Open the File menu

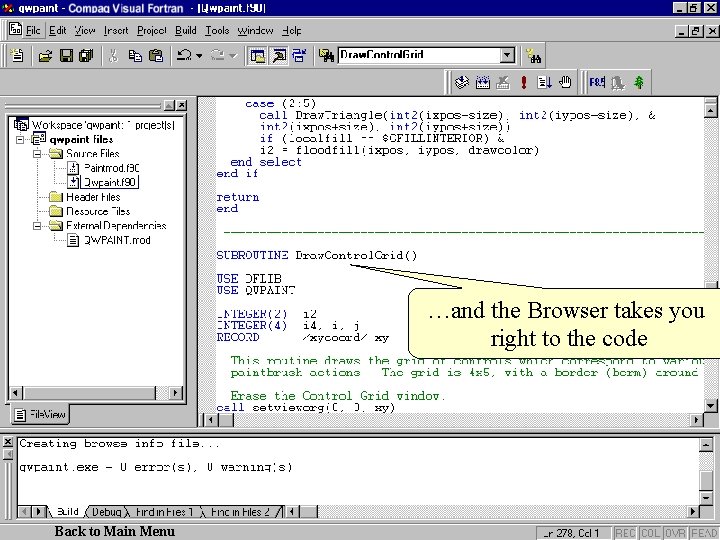coord(33,31)
